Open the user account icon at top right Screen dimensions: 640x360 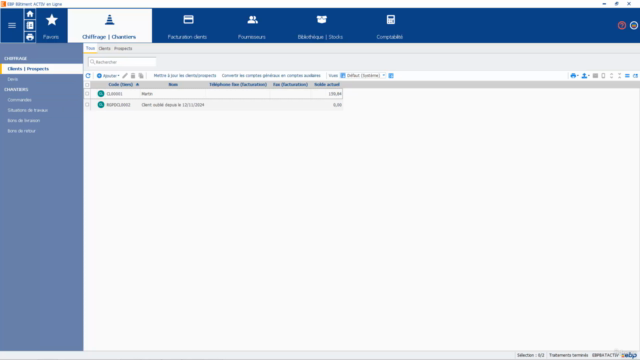pyautogui.click(x=634, y=25)
